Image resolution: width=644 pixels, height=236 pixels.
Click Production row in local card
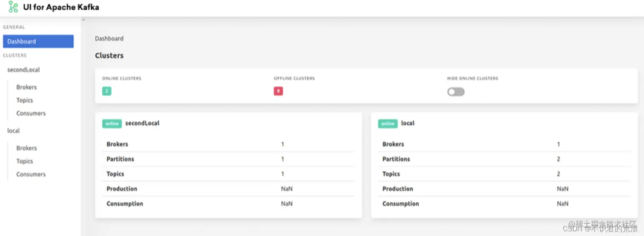click(504, 189)
